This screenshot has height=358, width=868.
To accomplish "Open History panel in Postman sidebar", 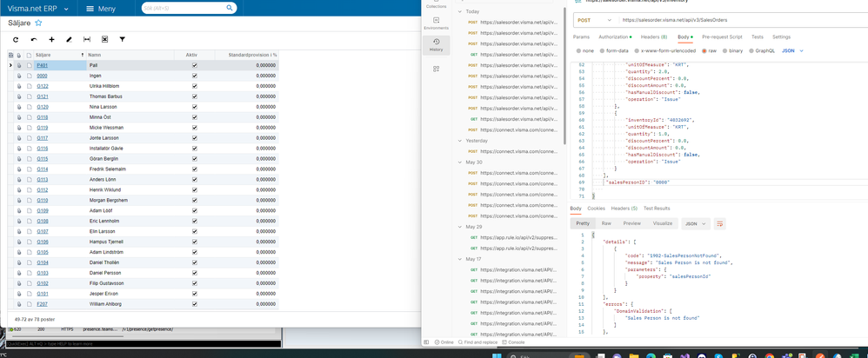I will coord(437,45).
